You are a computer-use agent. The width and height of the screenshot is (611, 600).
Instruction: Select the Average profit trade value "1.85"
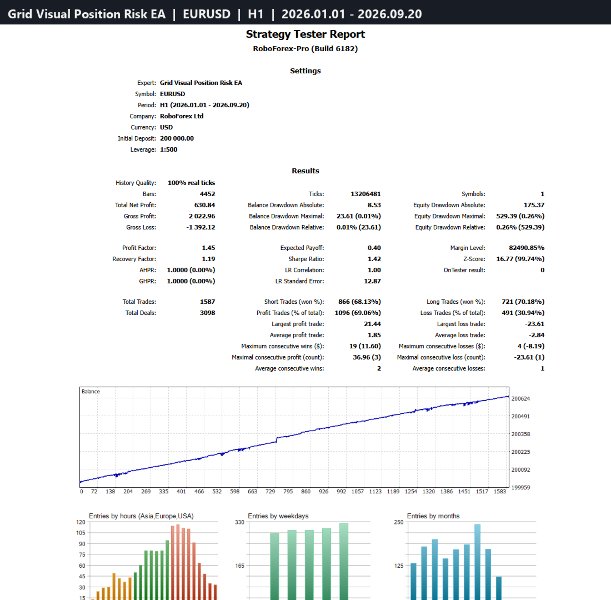(x=374, y=335)
